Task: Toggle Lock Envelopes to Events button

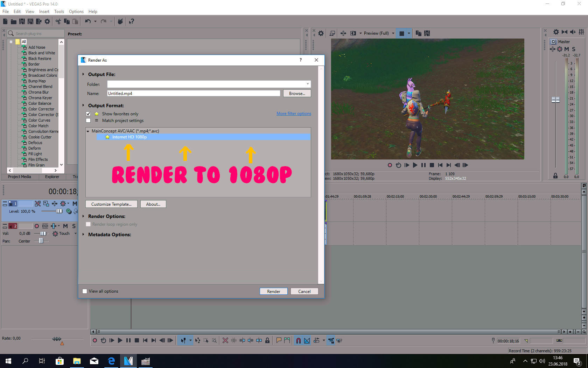Action: 331,340
